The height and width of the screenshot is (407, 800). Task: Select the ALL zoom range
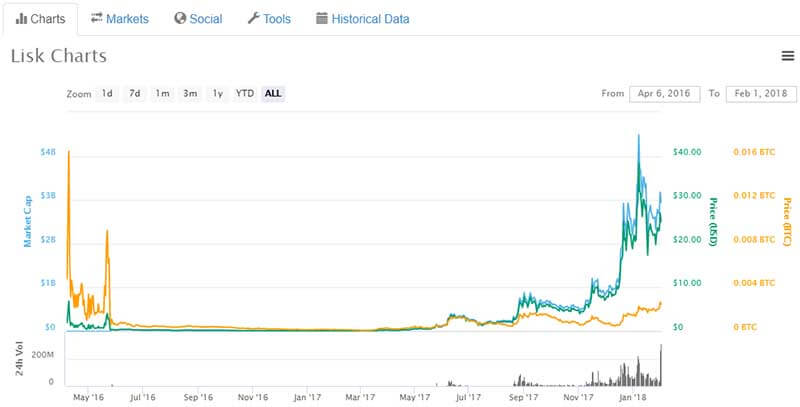pos(273,93)
